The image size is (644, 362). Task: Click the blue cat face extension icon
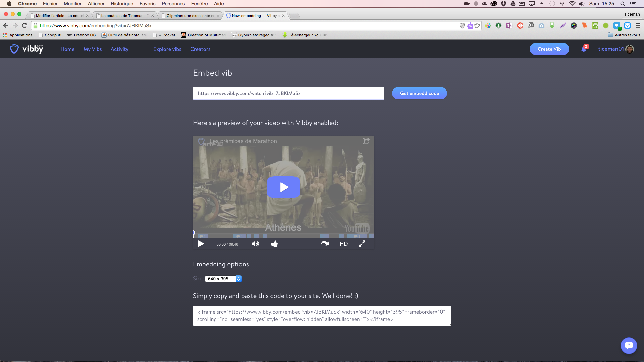pos(627,25)
